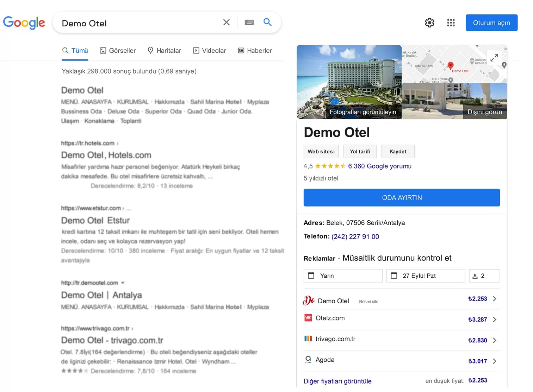Click the 'Resmi site' label
This screenshot has width=533, height=392.
click(368, 302)
